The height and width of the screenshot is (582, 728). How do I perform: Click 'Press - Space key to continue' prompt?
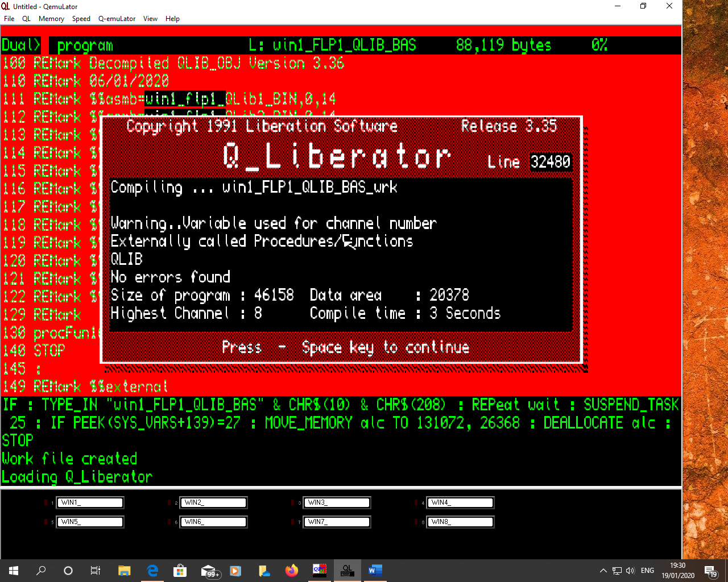pyautogui.click(x=346, y=347)
